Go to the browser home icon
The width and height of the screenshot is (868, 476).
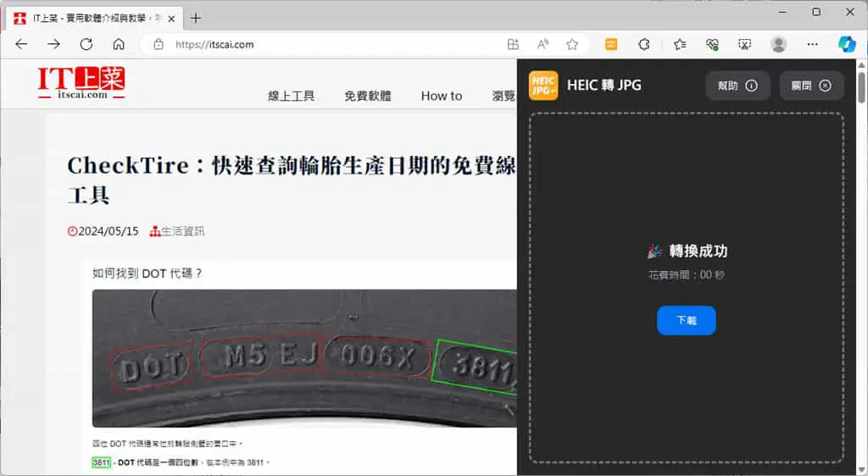click(x=119, y=44)
